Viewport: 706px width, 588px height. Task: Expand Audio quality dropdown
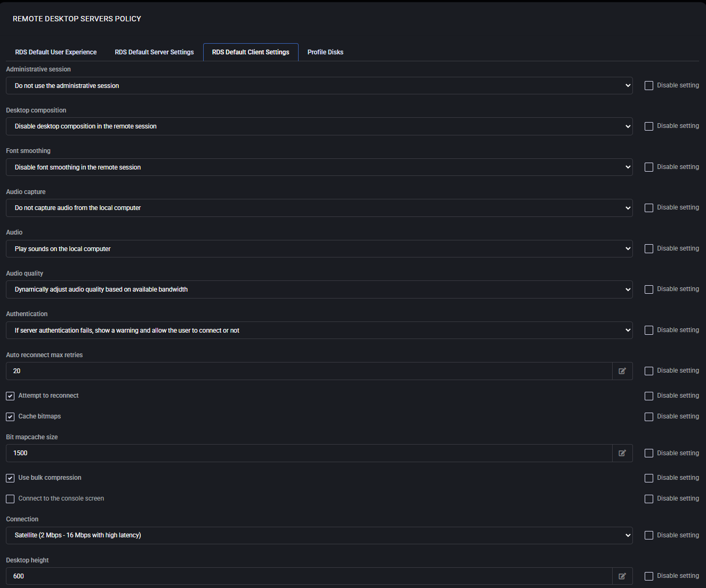pos(319,289)
